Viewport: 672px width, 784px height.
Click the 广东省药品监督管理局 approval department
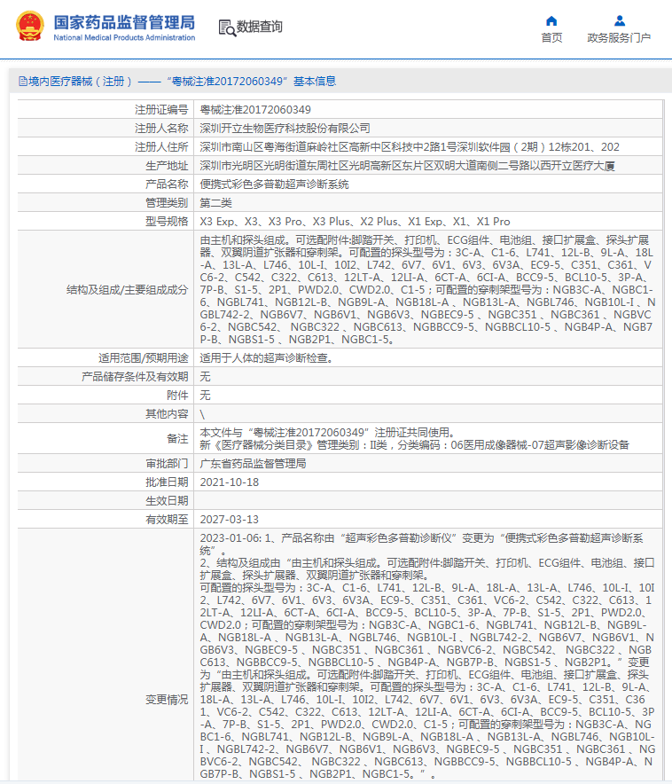(x=253, y=464)
